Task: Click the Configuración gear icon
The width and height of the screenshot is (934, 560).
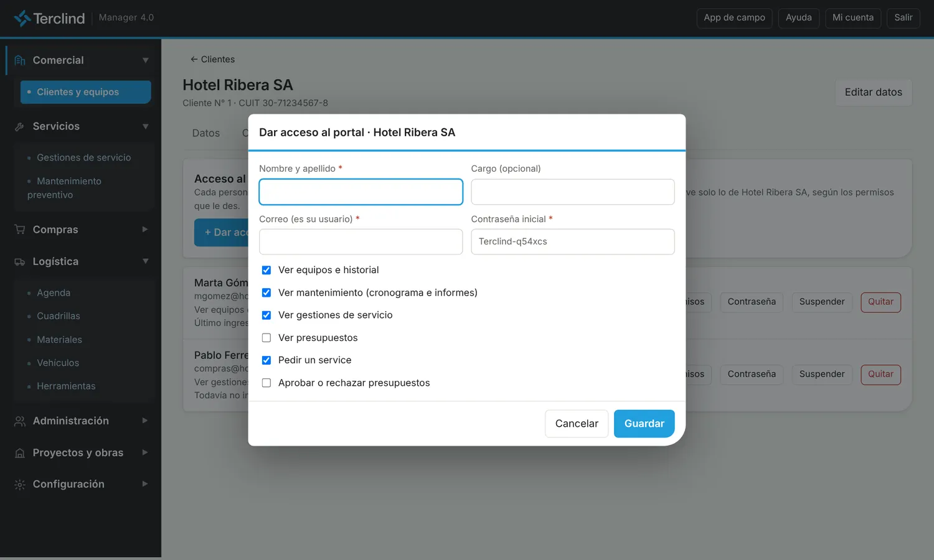Action: pos(20,484)
